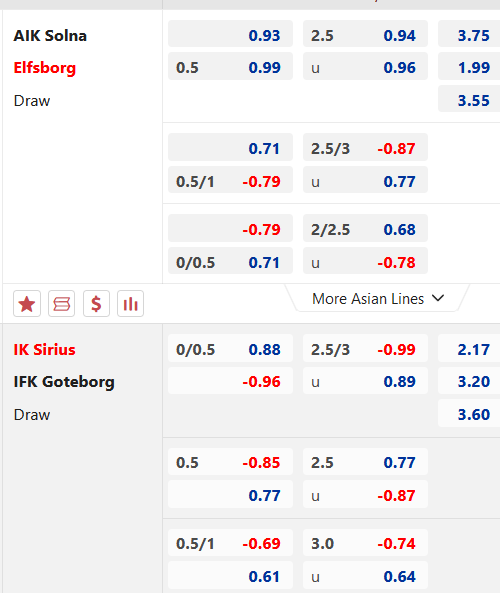Pick over 2.5 goals at 0.94

coord(365,36)
